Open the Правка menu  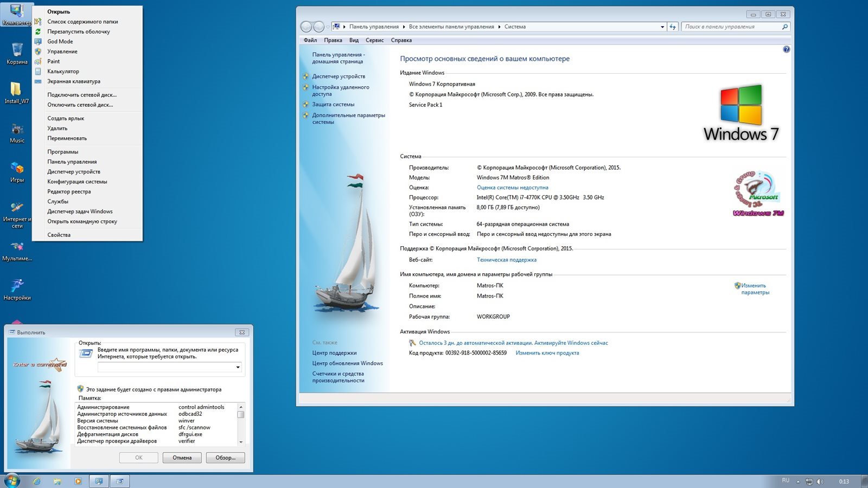pyautogui.click(x=333, y=40)
